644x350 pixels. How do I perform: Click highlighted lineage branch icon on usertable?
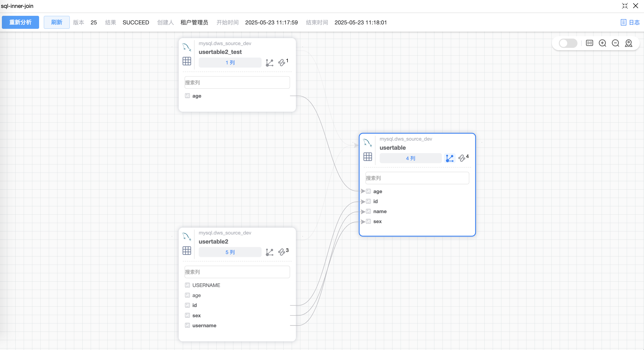pyautogui.click(x=449, y=158)
